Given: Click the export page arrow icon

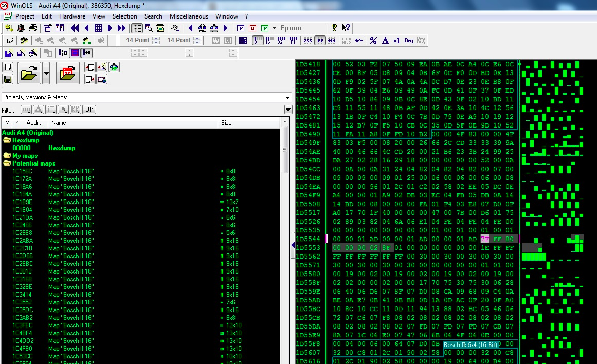Looking at the screenshot, I should pyautogui.click(x=90, y=79).
